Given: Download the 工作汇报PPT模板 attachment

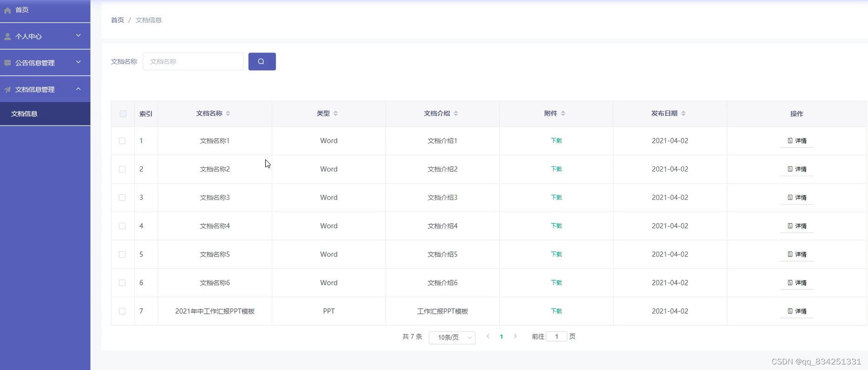Looking at the screenshot, I should click(x=556, y=311).
